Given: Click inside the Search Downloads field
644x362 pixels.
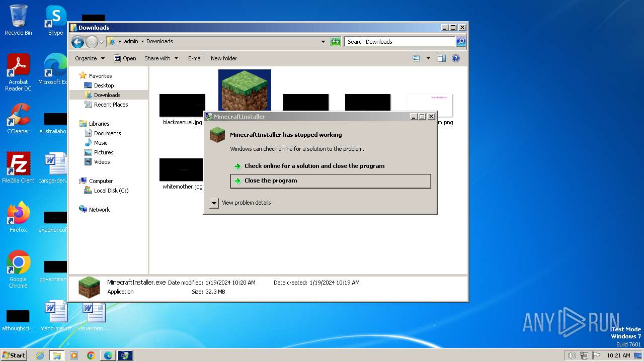Looking at the screenshot, I should [x=400, y=42].
